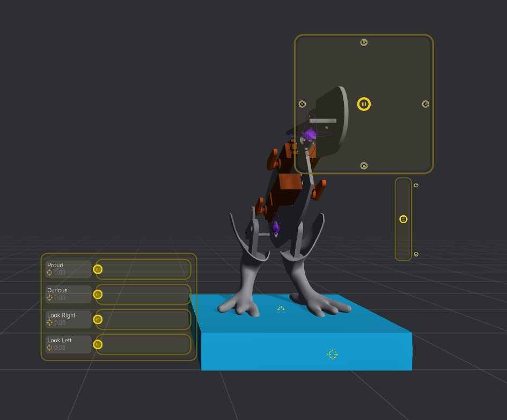507x420 pixels.
Task: Click the right edge marker of the 2D pad
Action: click(425, 104)
